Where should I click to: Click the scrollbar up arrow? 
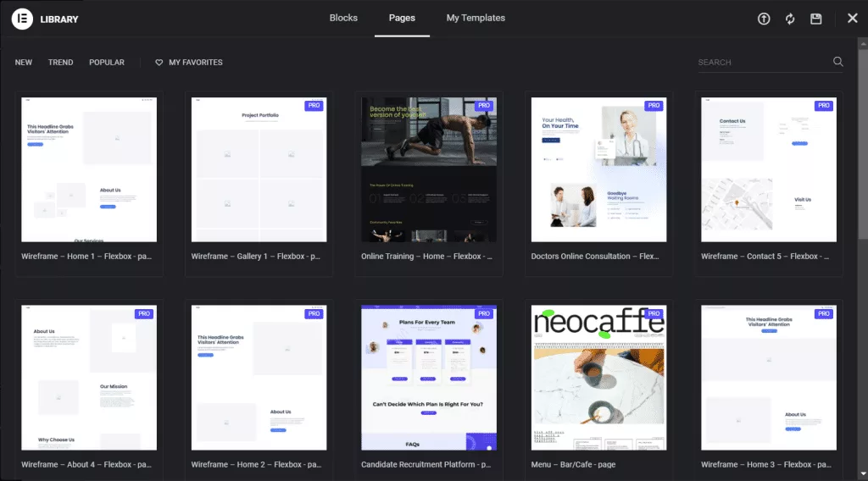pos(863,43)
